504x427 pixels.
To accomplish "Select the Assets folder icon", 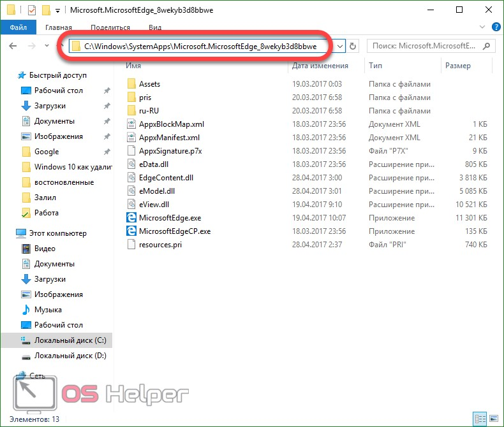I will tap(131, 83).
